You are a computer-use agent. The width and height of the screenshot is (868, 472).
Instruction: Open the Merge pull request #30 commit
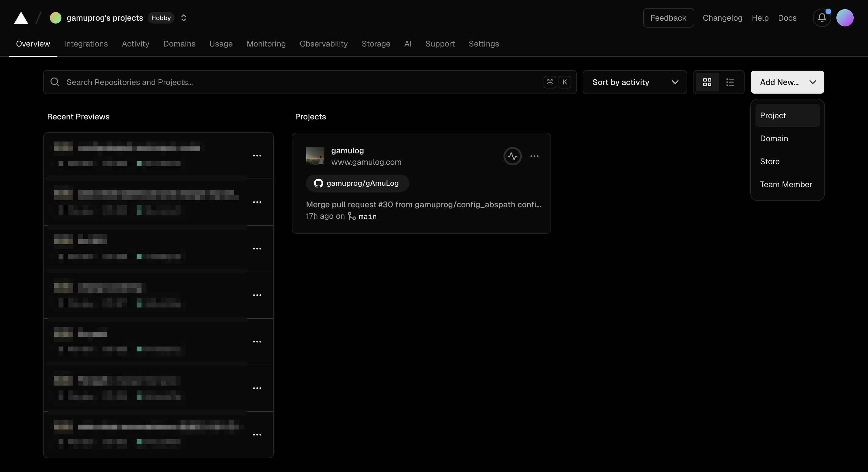(423, 204)
